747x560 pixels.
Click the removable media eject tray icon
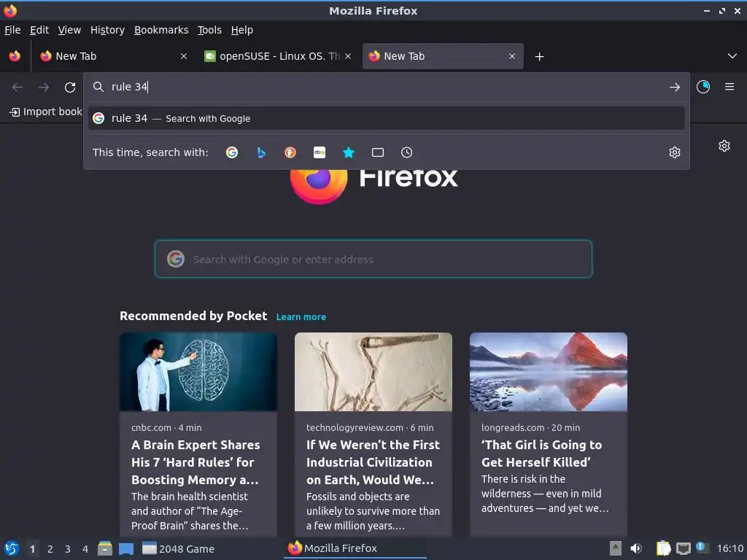pyautogui.click(x=616, y=548)
